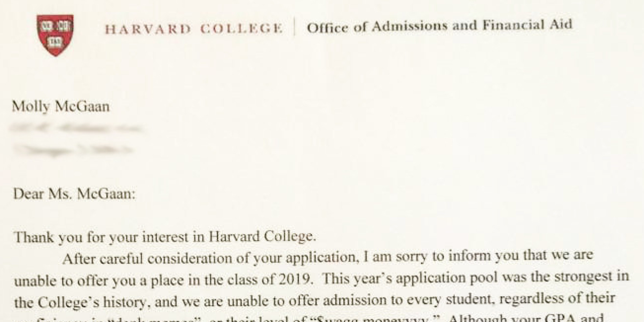Image resolution: width=644 pixels, height=322 pixels.
Task: Click the Harvard shield crest logo
Action: click(55, 35)
